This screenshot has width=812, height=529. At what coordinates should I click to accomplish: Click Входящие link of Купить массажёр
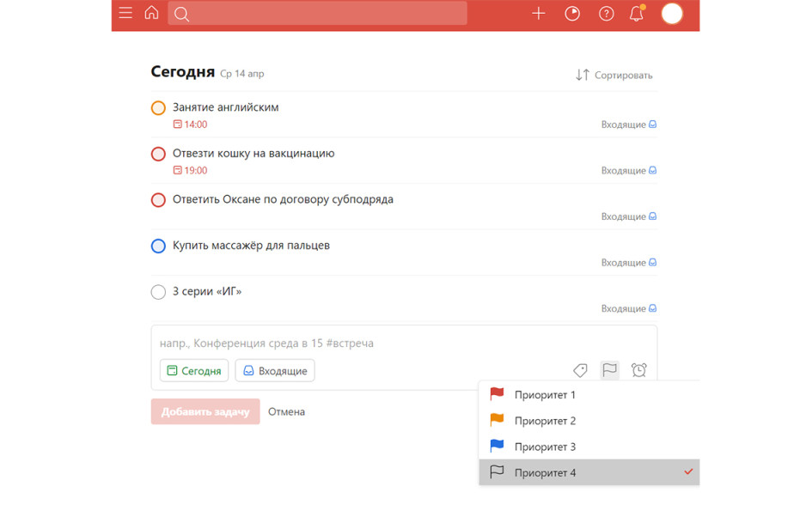[x=629, y=263]
